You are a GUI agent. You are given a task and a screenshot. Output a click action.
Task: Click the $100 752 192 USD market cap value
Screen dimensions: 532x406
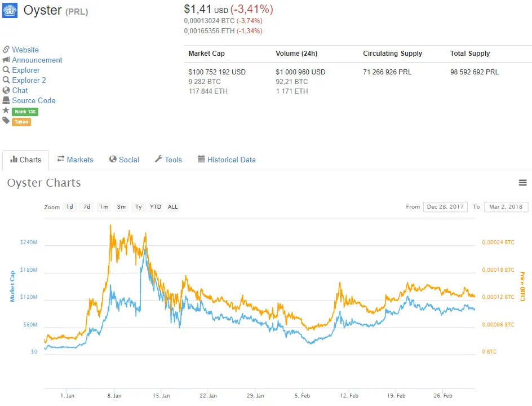217,72
